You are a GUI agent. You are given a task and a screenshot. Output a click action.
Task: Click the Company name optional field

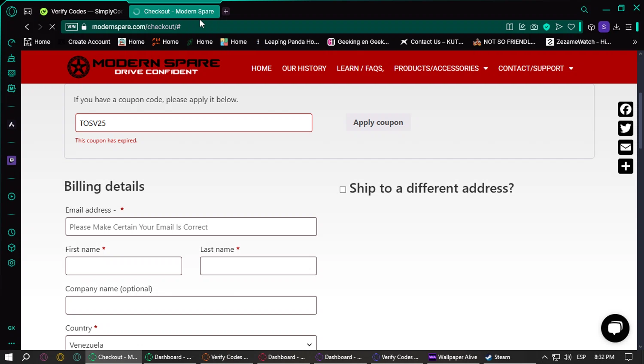click(191, 305)
